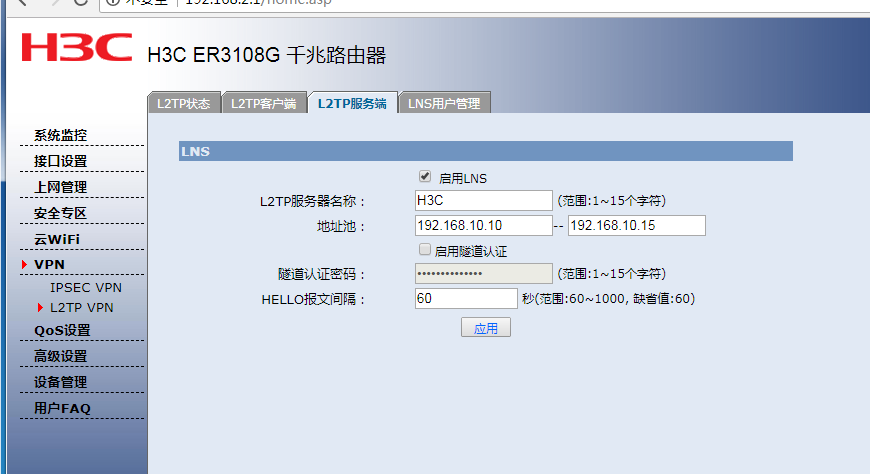The height and width of the screenshot is (474, 870).
Task: Open QoS设置 sidebar menu
Action: point(62,330)
